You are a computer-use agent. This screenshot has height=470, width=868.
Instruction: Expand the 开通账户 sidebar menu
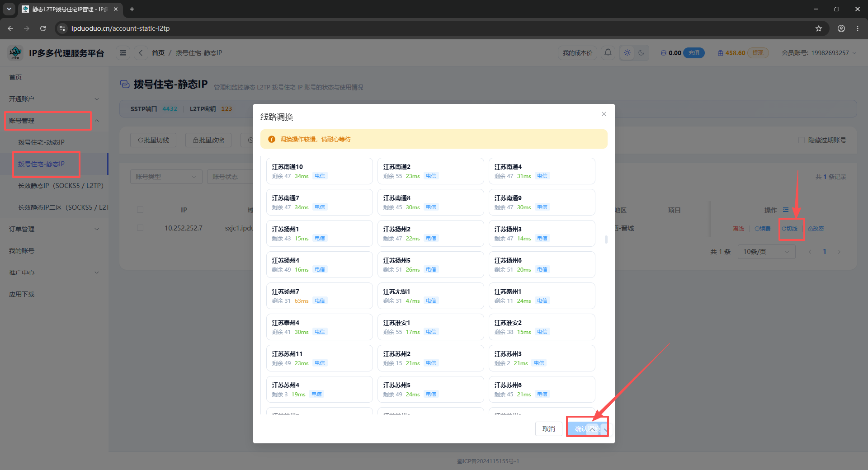pos(54,99)
